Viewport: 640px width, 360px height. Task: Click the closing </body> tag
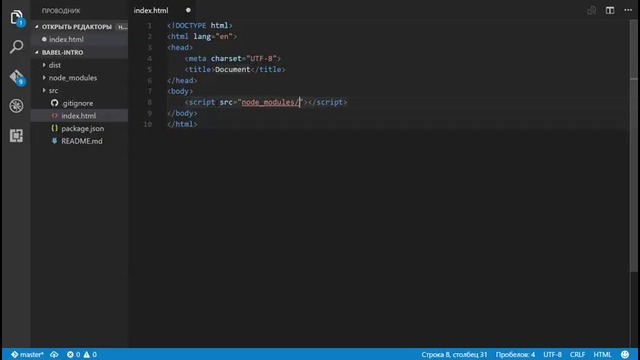point(182,113)
